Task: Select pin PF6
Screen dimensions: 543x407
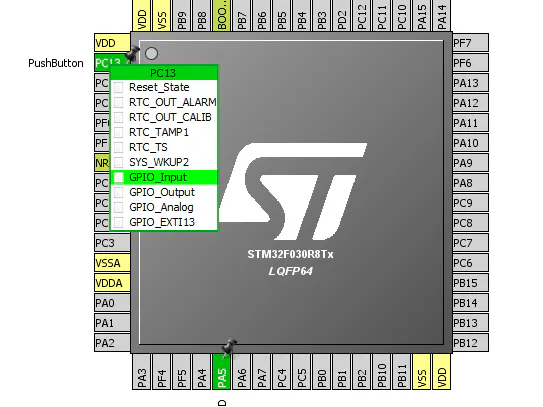Action: 470,63
